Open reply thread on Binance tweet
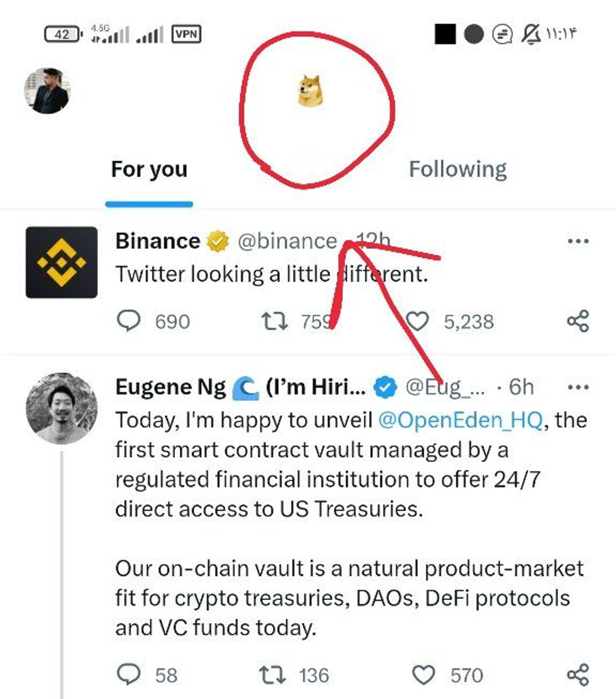This screenshot has height=699, width=616. click(129, 321)
